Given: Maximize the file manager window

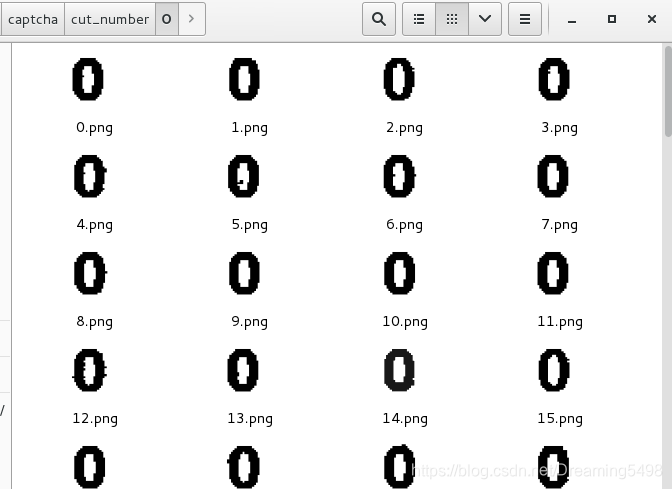Looking at the screenshot, I should tap(612, 19).
